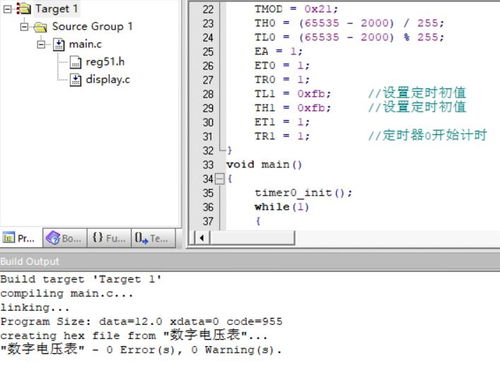Open reg51.h from the project tree
The image size is (500, 366).
[x=105, y=62]
